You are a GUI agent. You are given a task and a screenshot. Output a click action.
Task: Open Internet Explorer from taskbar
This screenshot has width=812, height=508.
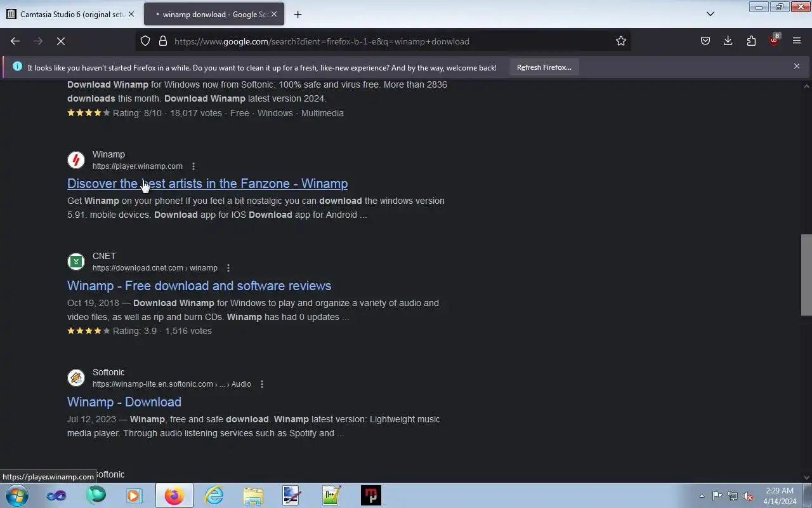click(x=214, y=495)
